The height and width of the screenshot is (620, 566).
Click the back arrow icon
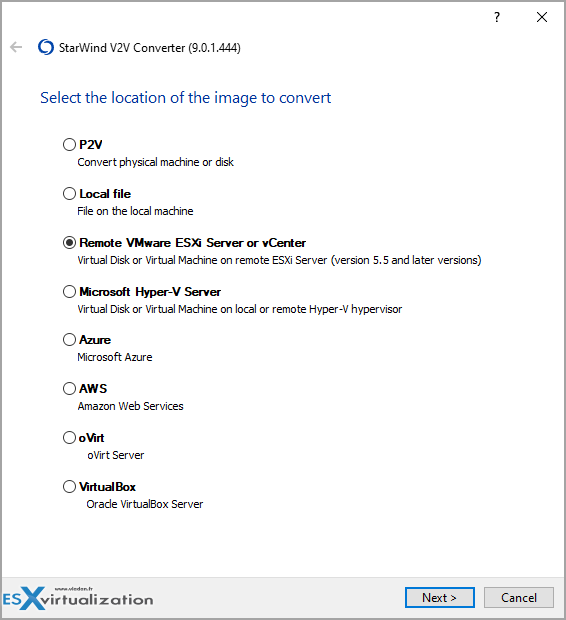click(x=16, y=47)
